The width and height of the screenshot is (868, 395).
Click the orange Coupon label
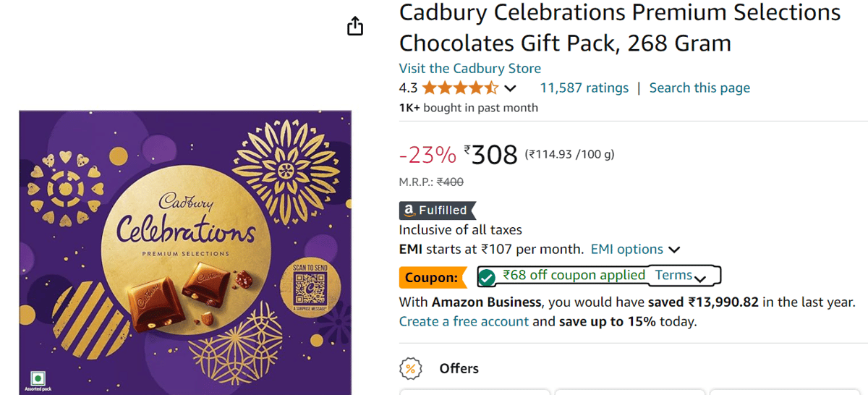[431, 277]
